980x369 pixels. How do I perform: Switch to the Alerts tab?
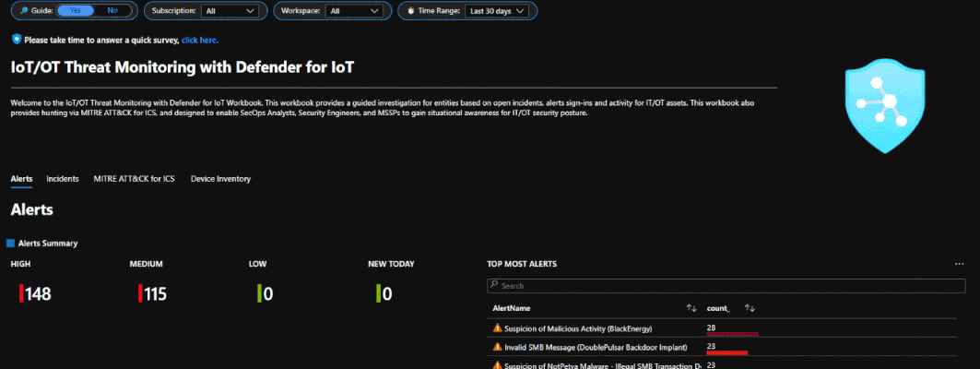pos(22,179)
